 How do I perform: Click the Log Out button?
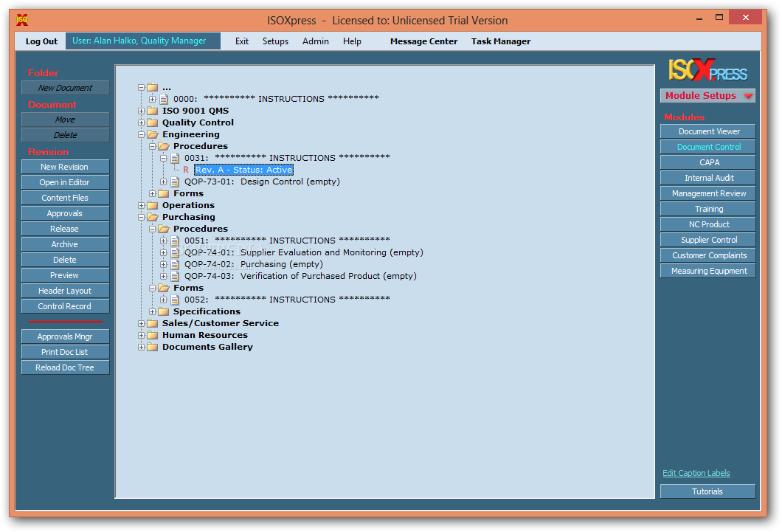point(41,41)
